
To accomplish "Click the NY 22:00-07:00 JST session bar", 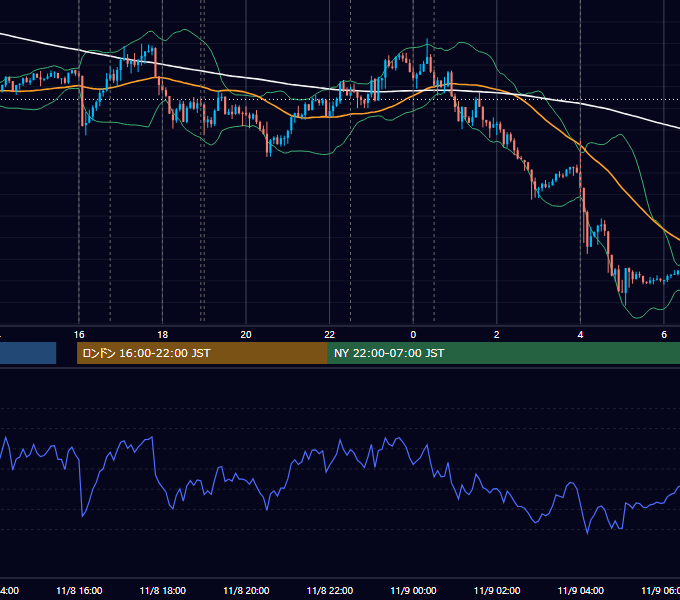I will click(503, 353).
